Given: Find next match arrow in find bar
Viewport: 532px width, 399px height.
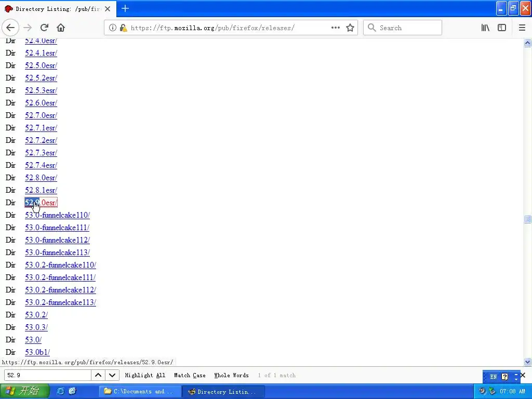Looking at the screenshot, I should coord(112,375).
